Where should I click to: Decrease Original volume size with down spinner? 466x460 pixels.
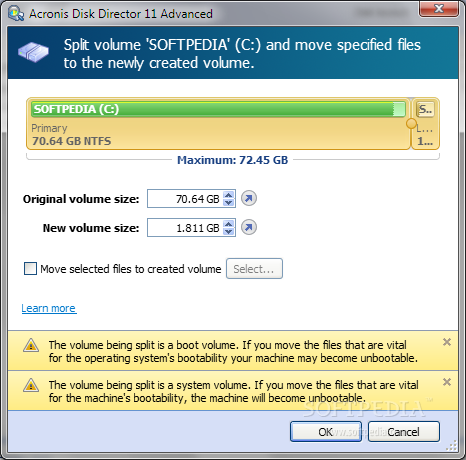[228, 203]
